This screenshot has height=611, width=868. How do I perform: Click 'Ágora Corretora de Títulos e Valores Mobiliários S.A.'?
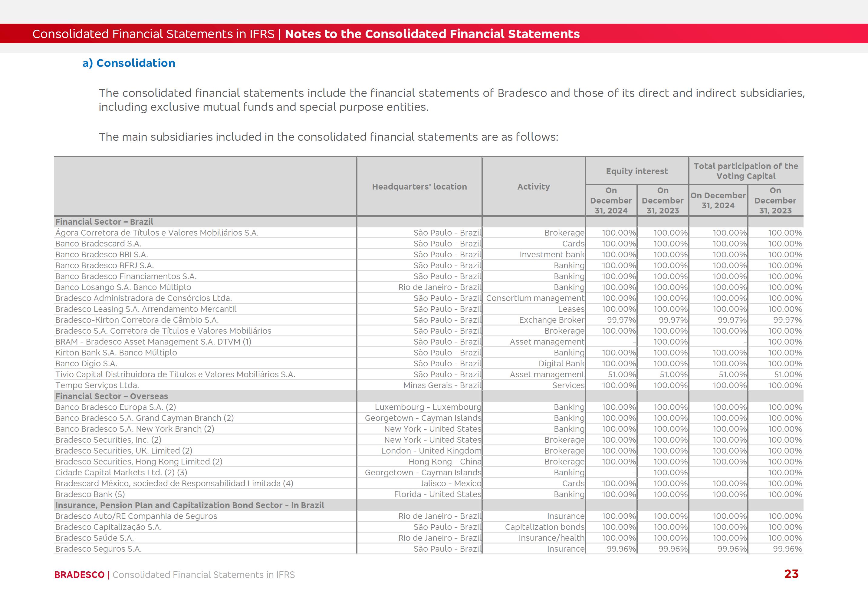(x=156, y=233)
